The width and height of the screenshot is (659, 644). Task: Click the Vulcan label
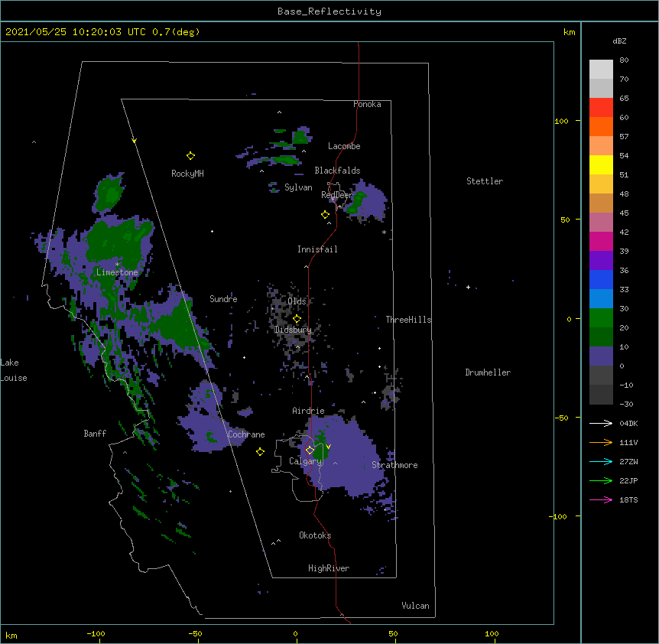point(415,606)
